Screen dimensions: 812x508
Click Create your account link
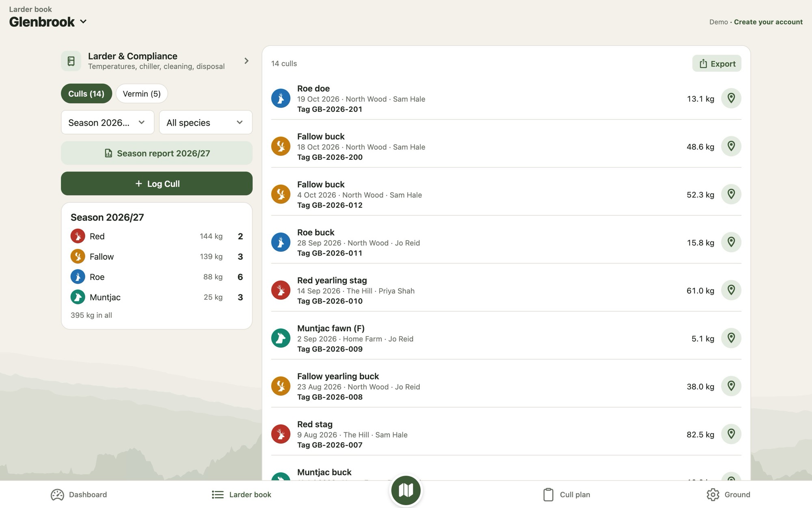768,22
